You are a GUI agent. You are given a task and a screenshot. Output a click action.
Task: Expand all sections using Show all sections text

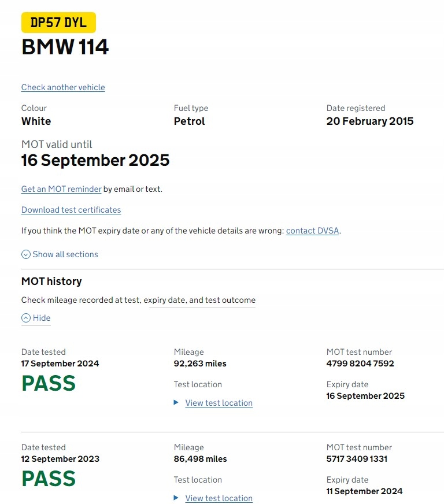click(65, 254)
